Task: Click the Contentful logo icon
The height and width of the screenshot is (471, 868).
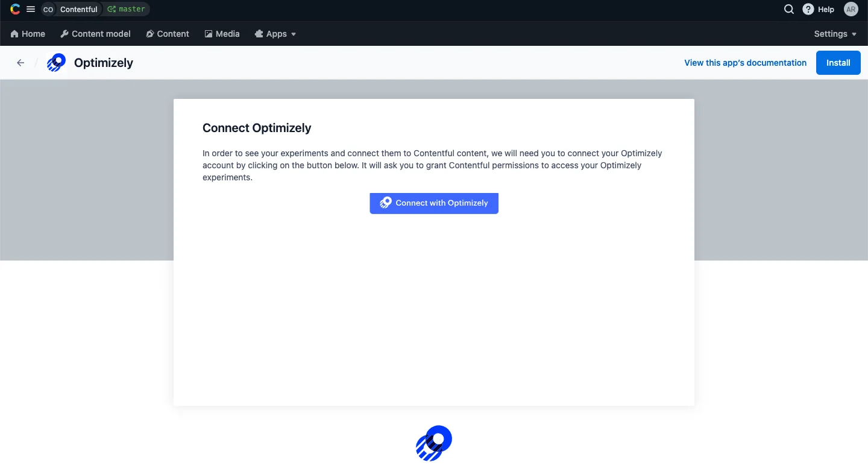Action: (x=15, y=9)
